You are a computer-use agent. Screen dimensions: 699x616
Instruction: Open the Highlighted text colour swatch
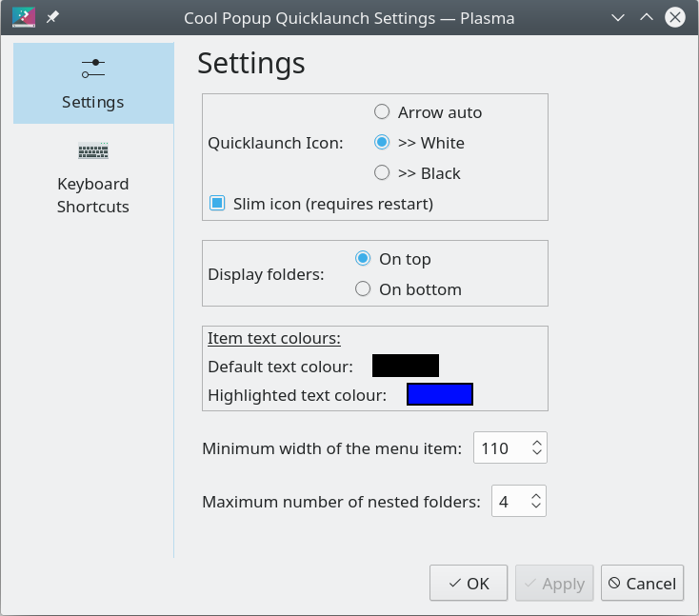click(440, 394)
